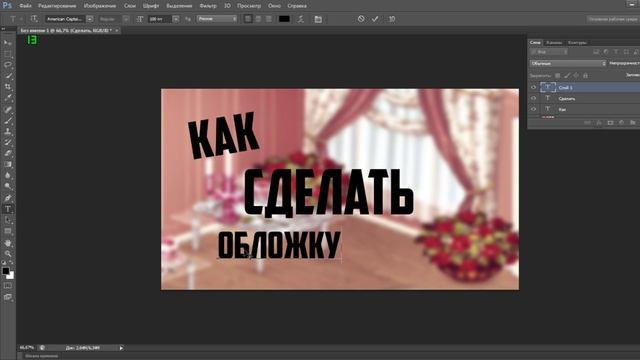The height and width of the screenshot is (360, 640).
Task: Align text right
Action: pos(269,19)
